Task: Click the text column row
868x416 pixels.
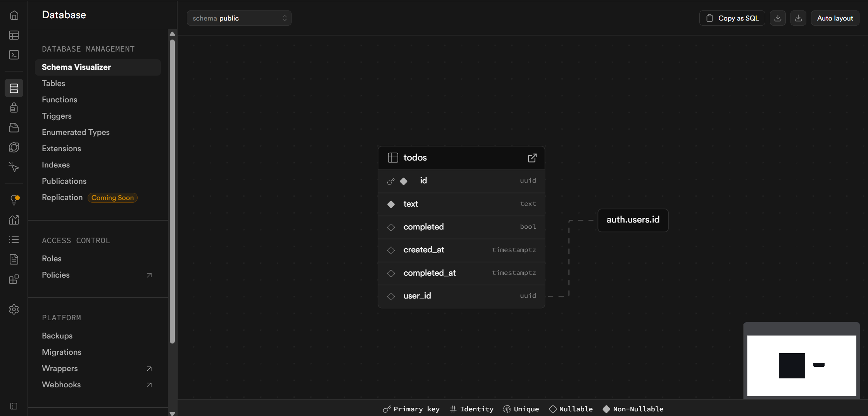Action: (x=461, y=204)
